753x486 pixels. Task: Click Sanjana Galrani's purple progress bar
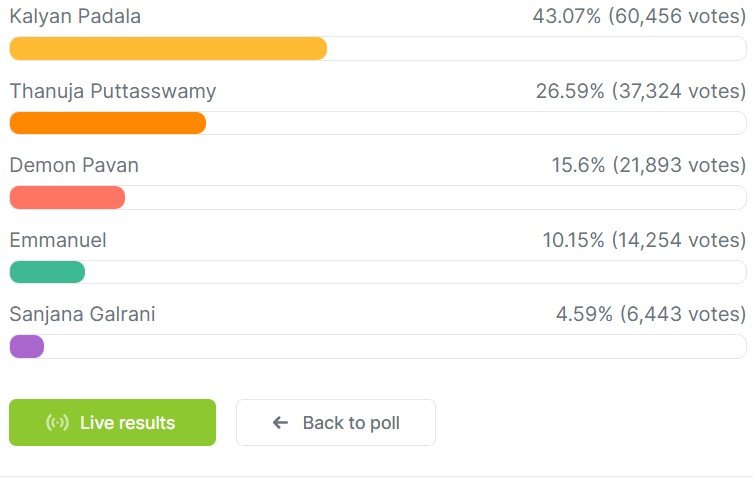pos(27,347)
